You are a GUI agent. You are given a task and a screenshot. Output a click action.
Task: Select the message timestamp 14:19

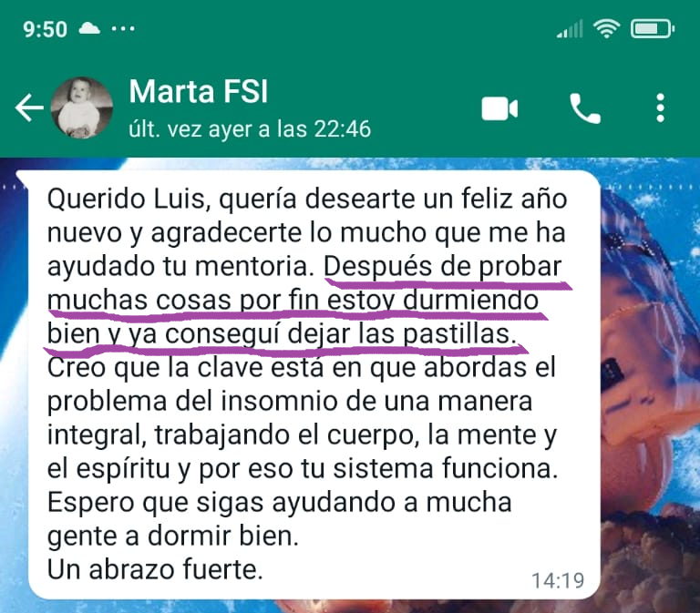(558, 580)
